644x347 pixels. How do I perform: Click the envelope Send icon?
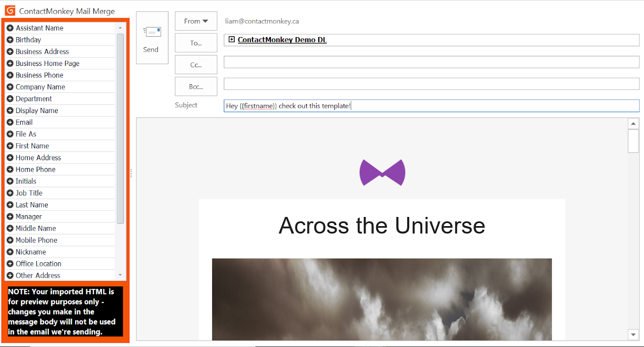tap(152, 32)
